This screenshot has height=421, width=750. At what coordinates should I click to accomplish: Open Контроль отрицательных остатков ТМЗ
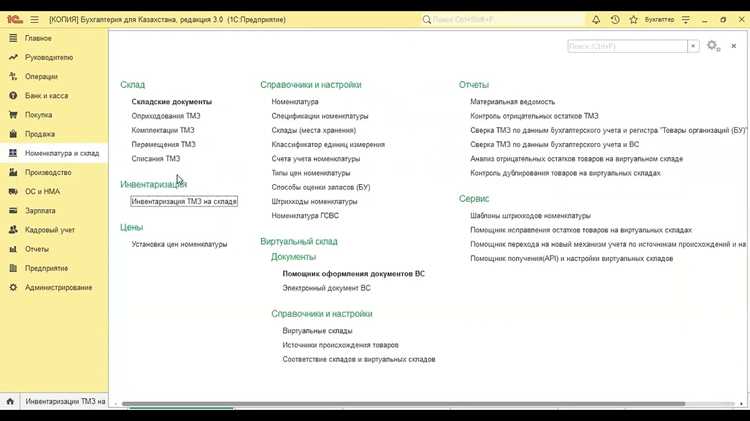click(534, 116)
